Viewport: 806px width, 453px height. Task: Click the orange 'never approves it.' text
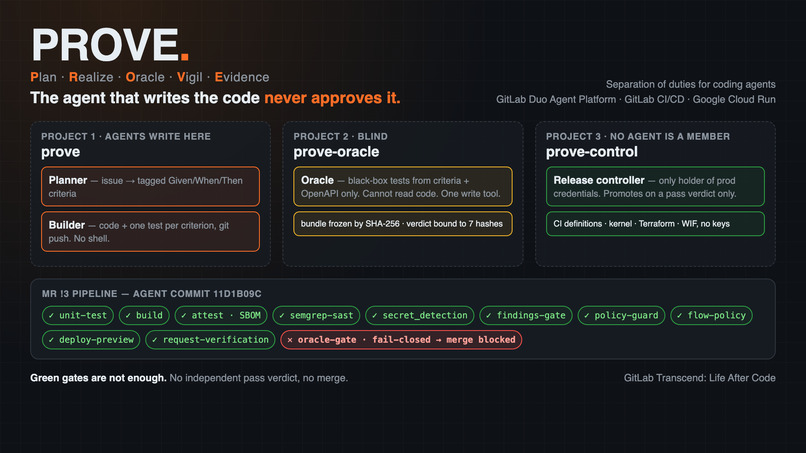(332, 98)
